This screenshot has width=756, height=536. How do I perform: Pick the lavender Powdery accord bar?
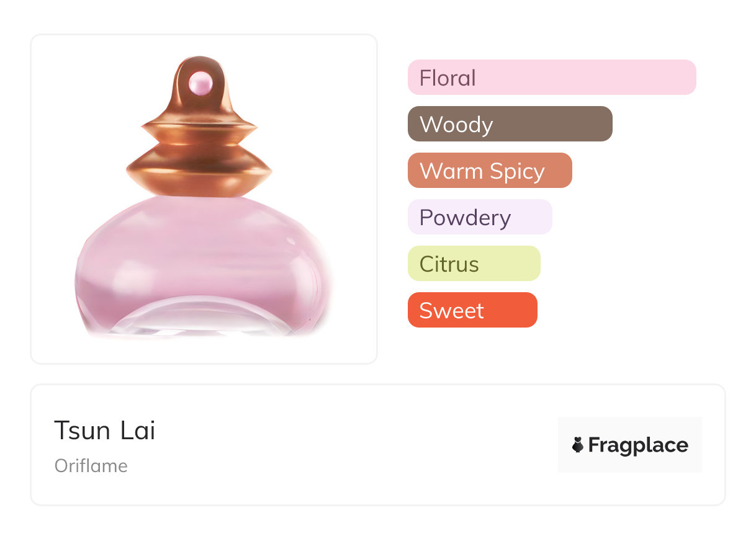[x=479, y=217]
